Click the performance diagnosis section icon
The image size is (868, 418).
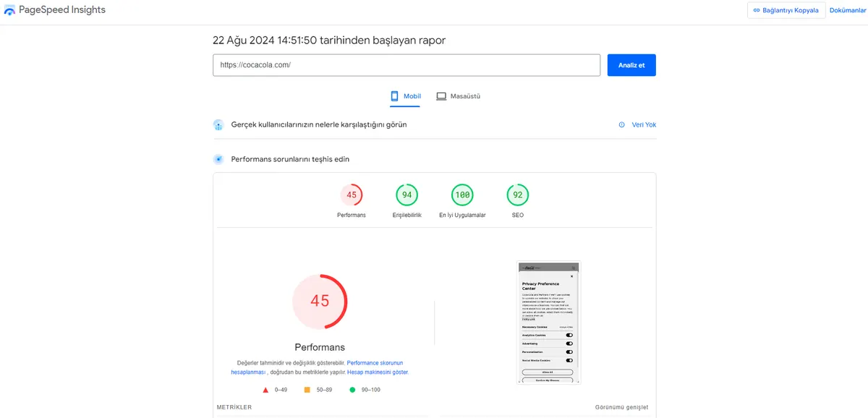click(218, 159)
